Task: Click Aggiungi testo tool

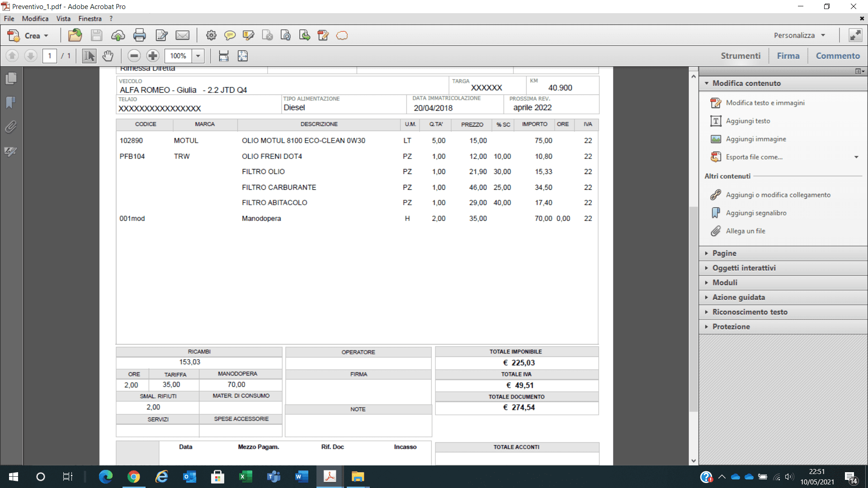Action: tap(748, 121)
